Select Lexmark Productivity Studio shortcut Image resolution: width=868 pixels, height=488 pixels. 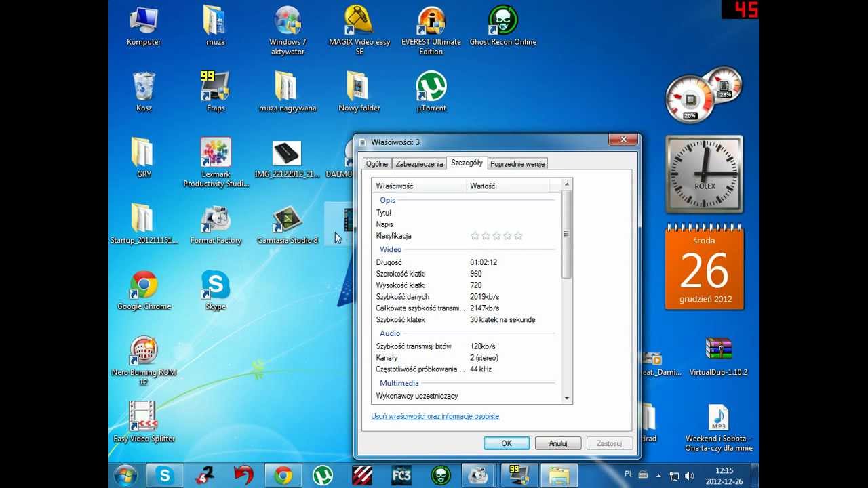point(216,163)
